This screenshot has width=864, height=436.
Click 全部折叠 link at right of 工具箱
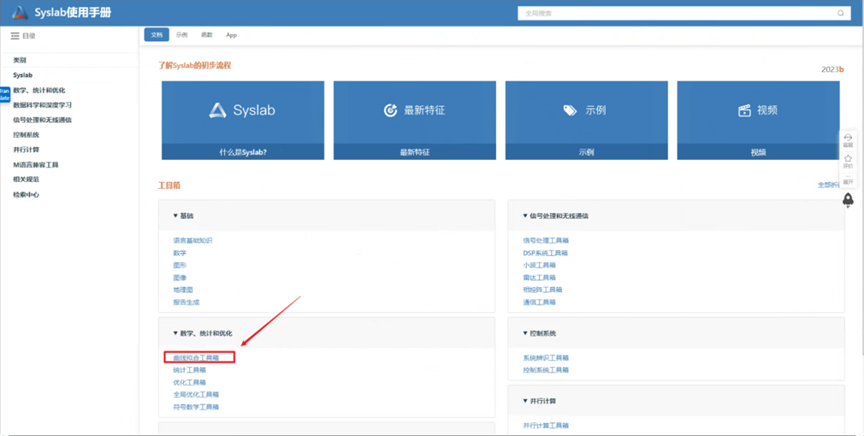pyautogui.click(x=829, y=185)
